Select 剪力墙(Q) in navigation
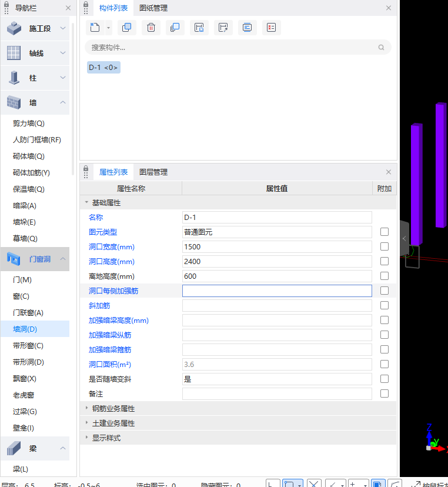The image size is (448, 487). (x=29, y=124)
